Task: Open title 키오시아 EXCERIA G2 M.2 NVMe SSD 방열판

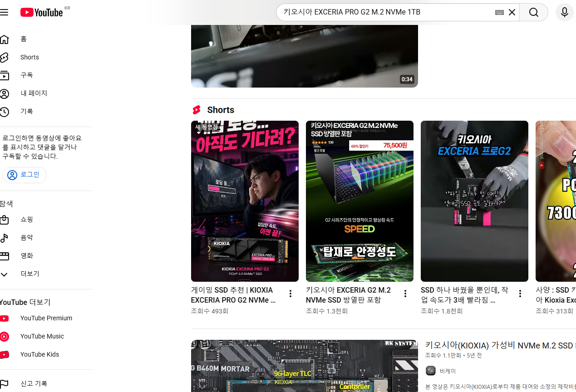Action: [x=348, y=295]
